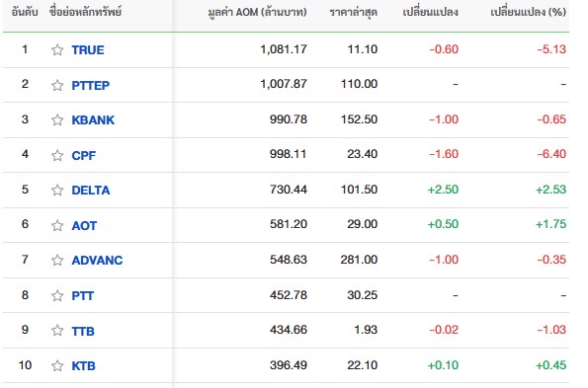Open the DELTA symbol link

tap(91, 191)
